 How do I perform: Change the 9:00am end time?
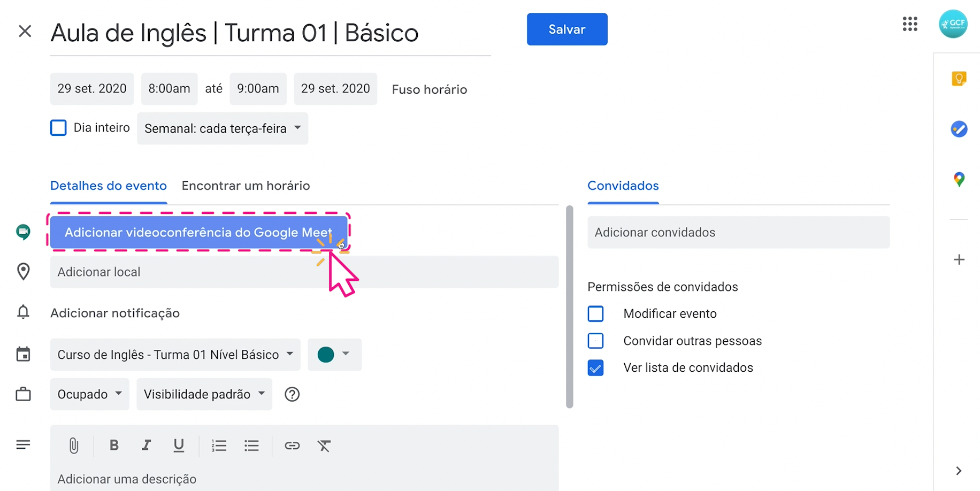258,89
